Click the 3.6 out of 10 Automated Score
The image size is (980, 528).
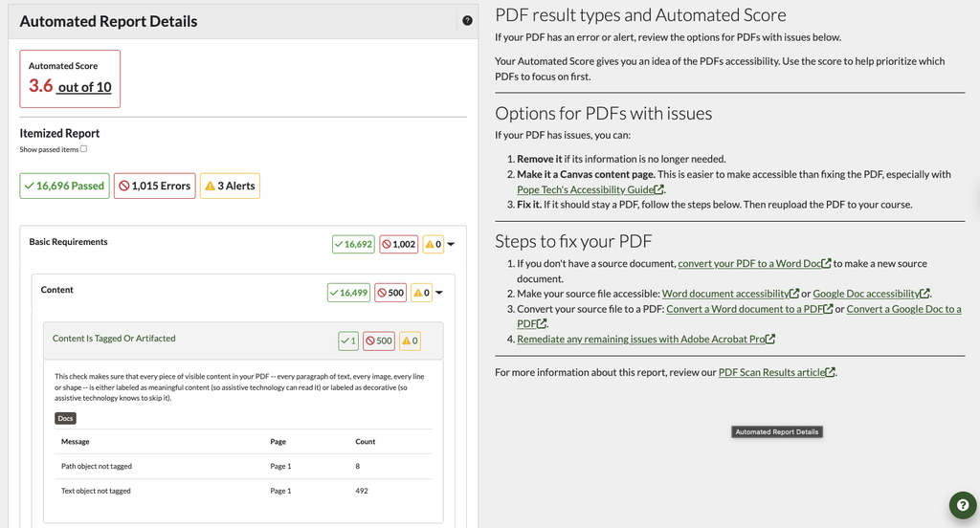(x=70, y=85)
